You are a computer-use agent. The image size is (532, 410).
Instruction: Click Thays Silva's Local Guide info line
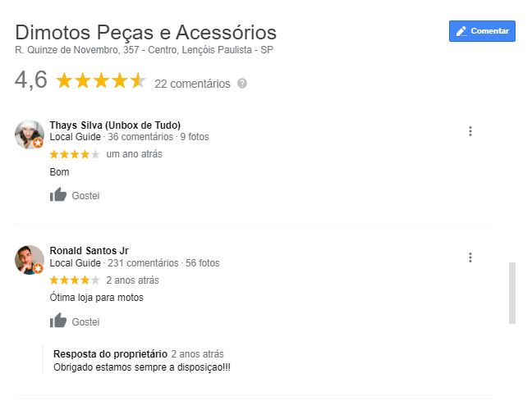(129, 137)
